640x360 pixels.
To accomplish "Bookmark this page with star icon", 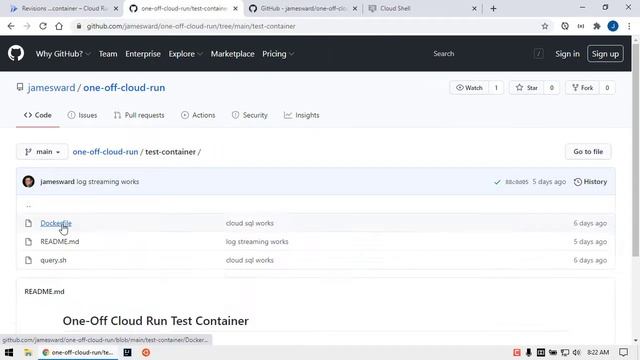I will pyautogui.click(x=544, y=26).
